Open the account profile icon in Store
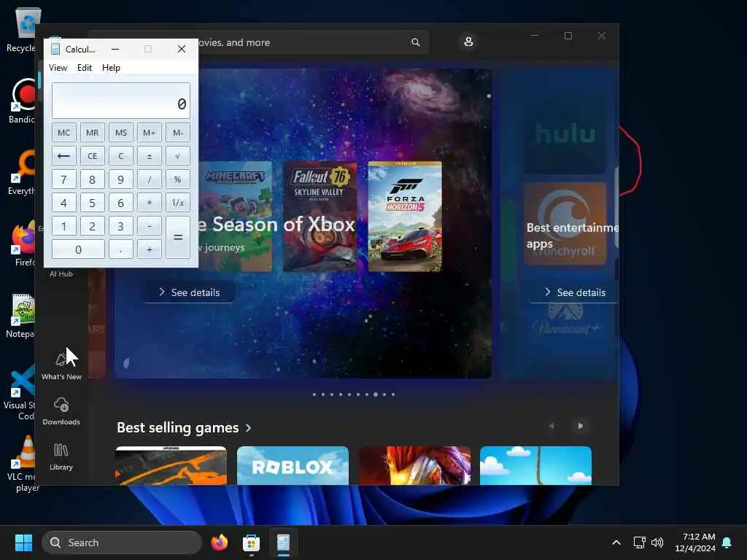Viewport: 747px width, 560px height. coord(468,42)
